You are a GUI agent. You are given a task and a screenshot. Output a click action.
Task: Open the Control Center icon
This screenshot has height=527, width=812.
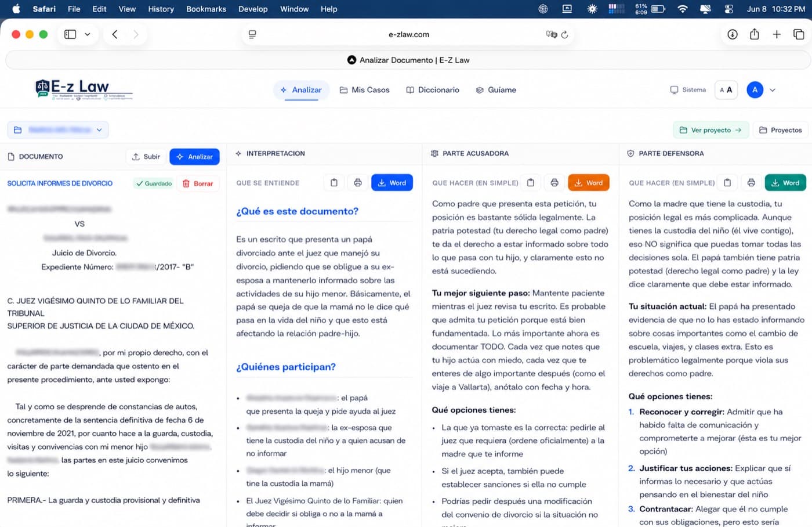pyautogui.click(x=729, y=9)
